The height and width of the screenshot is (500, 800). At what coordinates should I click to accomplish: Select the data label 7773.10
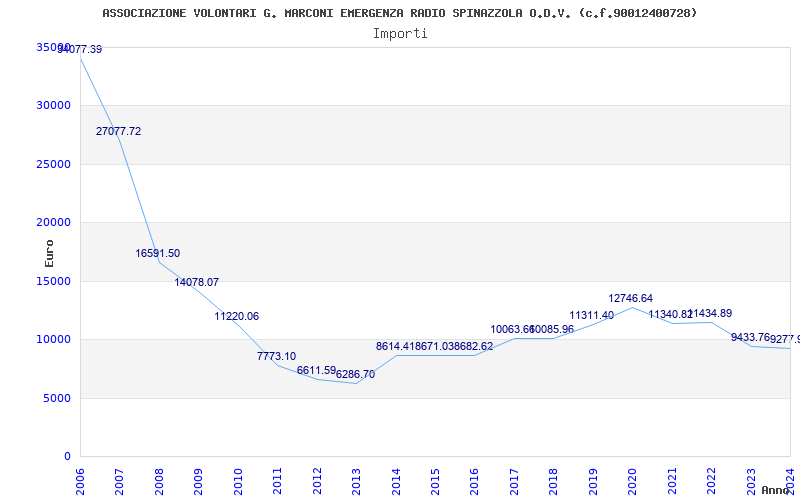[x=276, y=356]
